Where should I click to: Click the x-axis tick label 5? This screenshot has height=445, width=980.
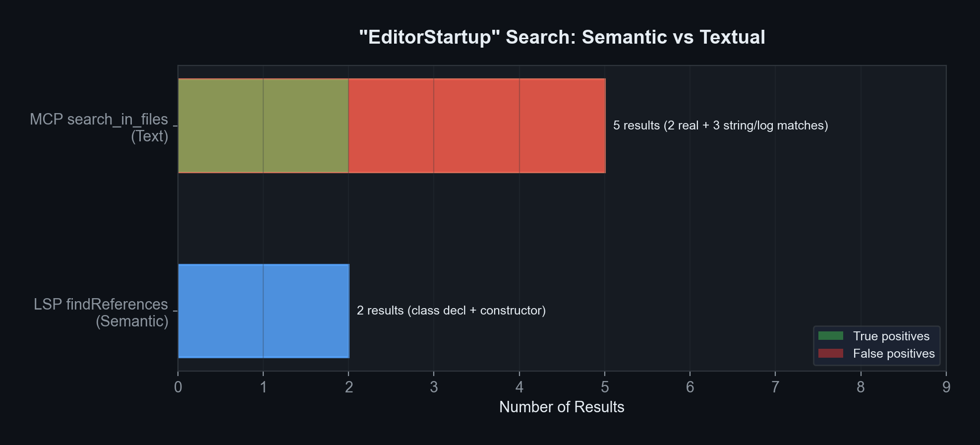click(605, 387)
